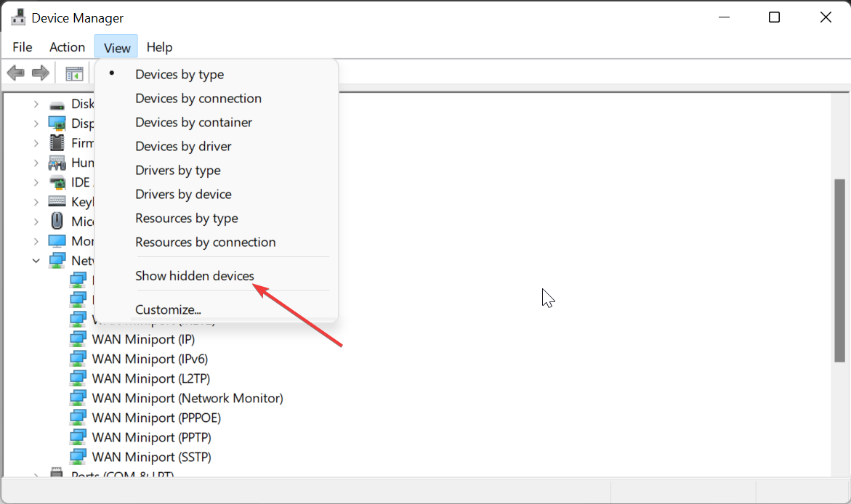Click the Back arrow toolbar icon
The width and height of the screenshot is (851, 504).
tap(16, 73)
